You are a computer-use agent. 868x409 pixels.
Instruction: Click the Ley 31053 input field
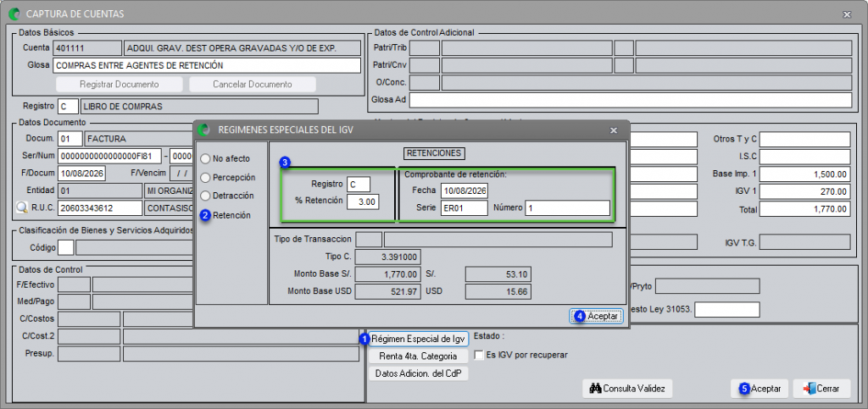point(727,310)
